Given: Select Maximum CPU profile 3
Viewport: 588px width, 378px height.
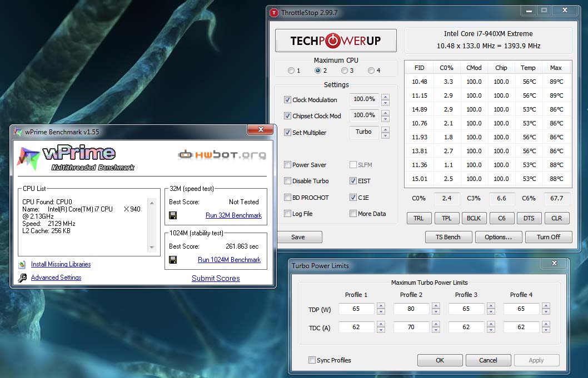Looking at the screenshot, I should tap(344, 70).
